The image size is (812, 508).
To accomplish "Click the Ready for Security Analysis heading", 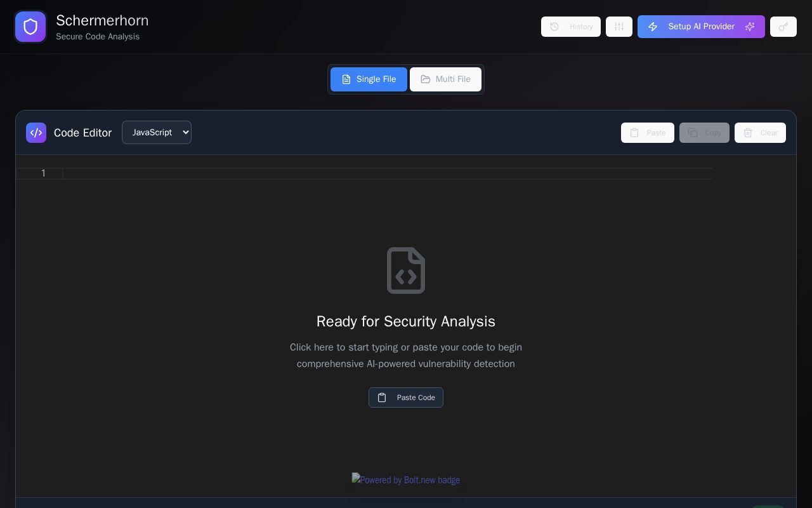I will tap(406, 321).
